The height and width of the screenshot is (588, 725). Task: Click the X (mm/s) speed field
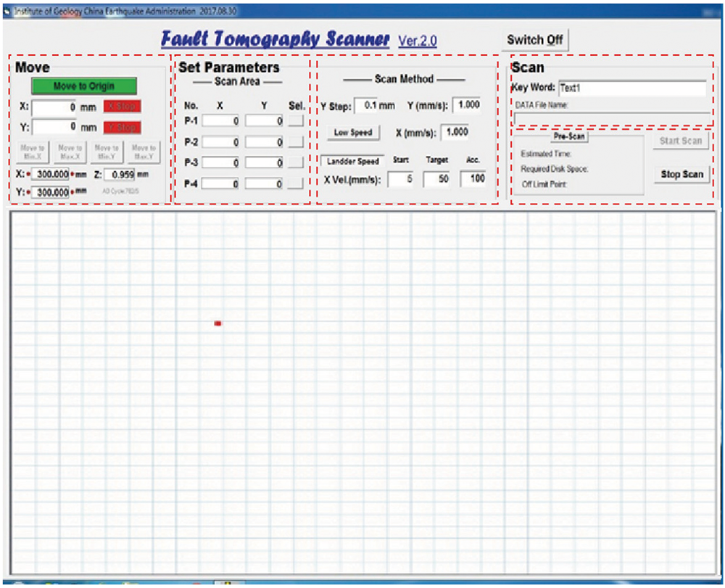click(x=455, y=132)
